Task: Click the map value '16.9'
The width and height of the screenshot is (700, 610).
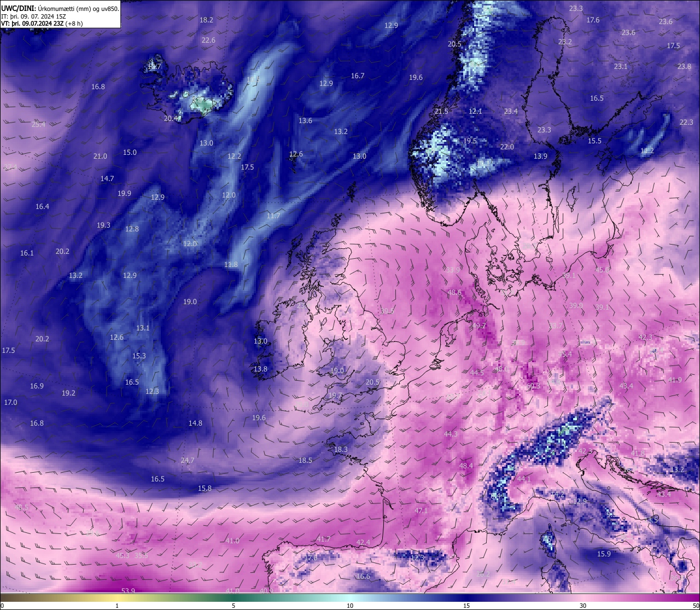Action: coord(37,386)
